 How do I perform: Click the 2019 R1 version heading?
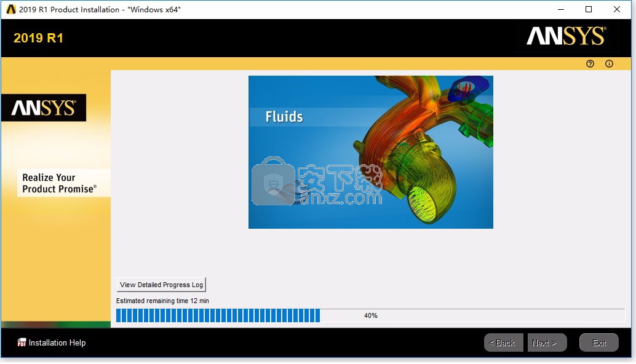click(x=39, y=38)
